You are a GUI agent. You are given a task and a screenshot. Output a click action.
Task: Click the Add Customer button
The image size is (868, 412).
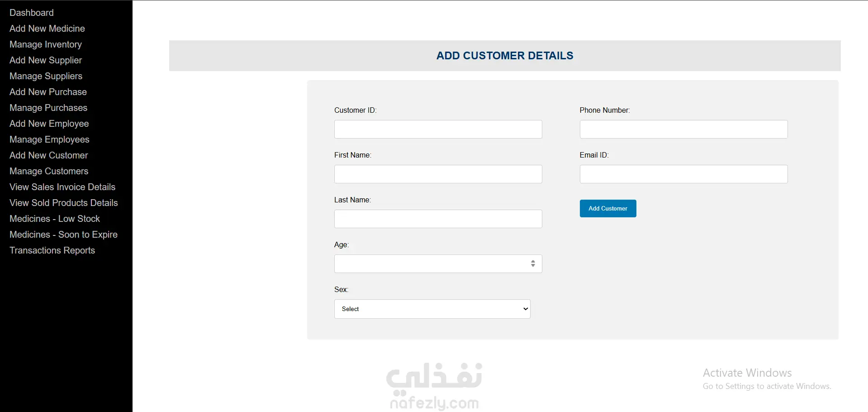[x=608, y=208]
